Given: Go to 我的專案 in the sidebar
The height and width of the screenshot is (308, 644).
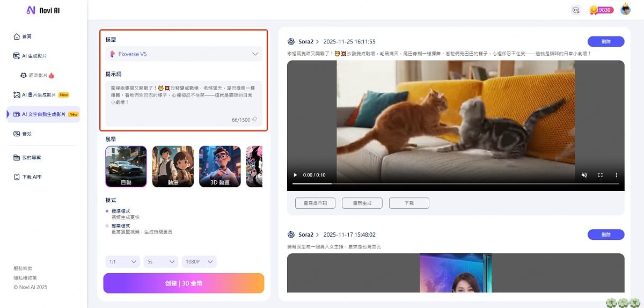Looking at the screenshot, I should [31, 158].
